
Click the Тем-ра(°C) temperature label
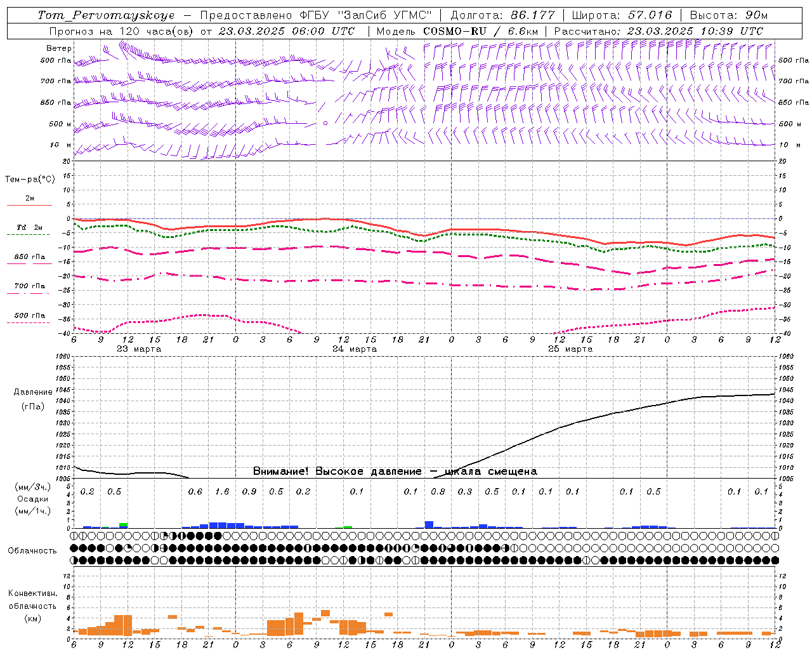(30, 180)
